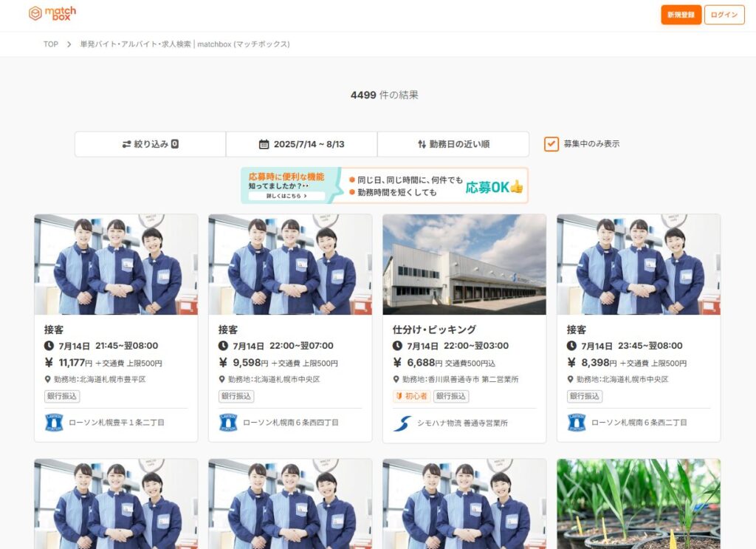Click the 4499 件の結果 results count

(x=384, y=95)
